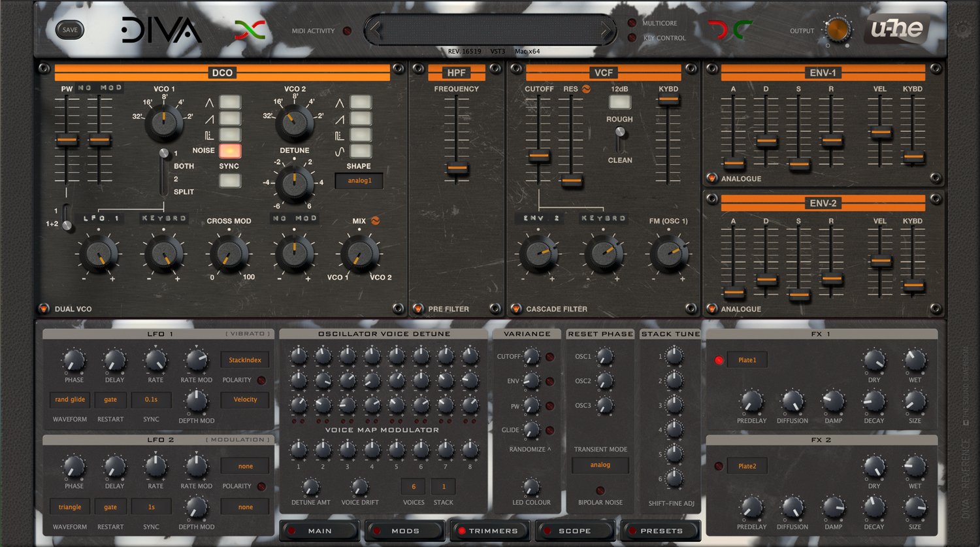
Task: Click the VCO Mix knob
Action: coord(359,254)
